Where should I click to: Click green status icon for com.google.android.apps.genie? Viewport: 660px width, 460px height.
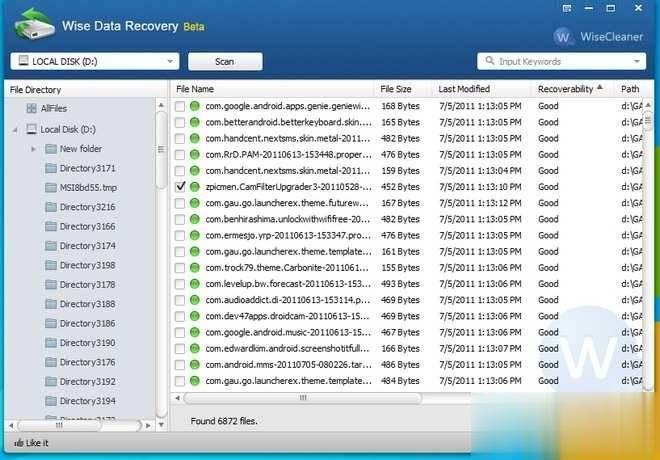coord(194,106)
